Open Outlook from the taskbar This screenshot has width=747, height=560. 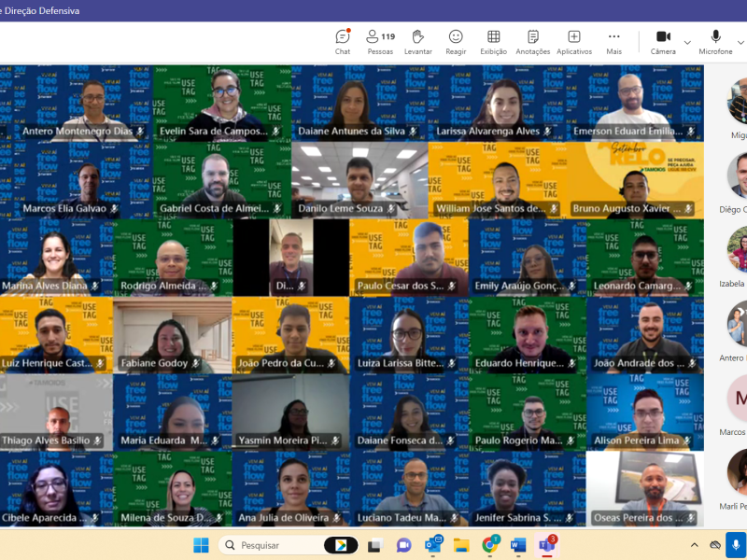(x=433, y=545)
